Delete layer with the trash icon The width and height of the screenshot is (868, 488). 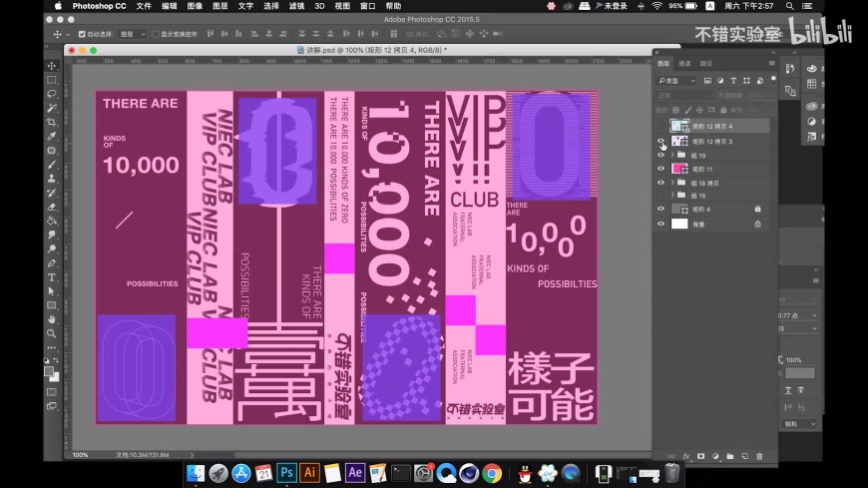point(759,456)
